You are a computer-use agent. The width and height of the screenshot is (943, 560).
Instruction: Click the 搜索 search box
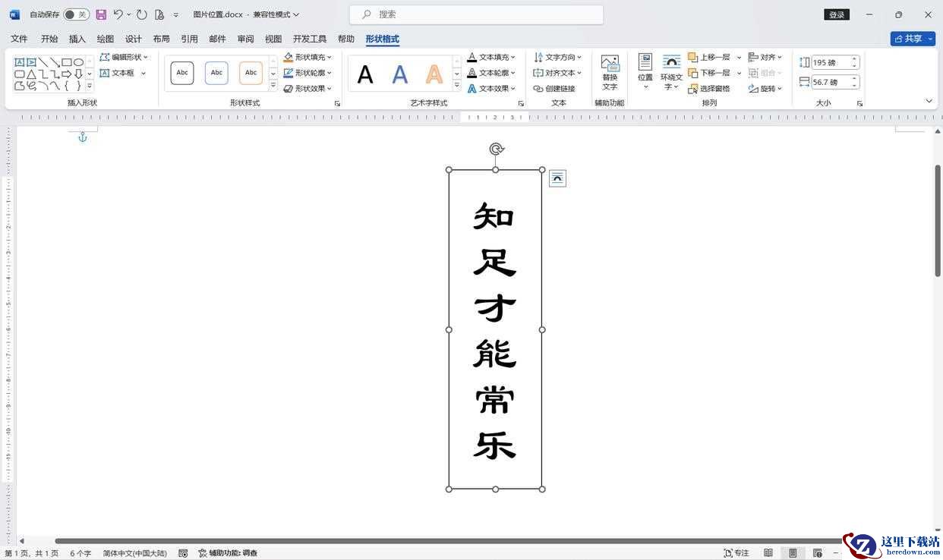click(x=476, y=14)
